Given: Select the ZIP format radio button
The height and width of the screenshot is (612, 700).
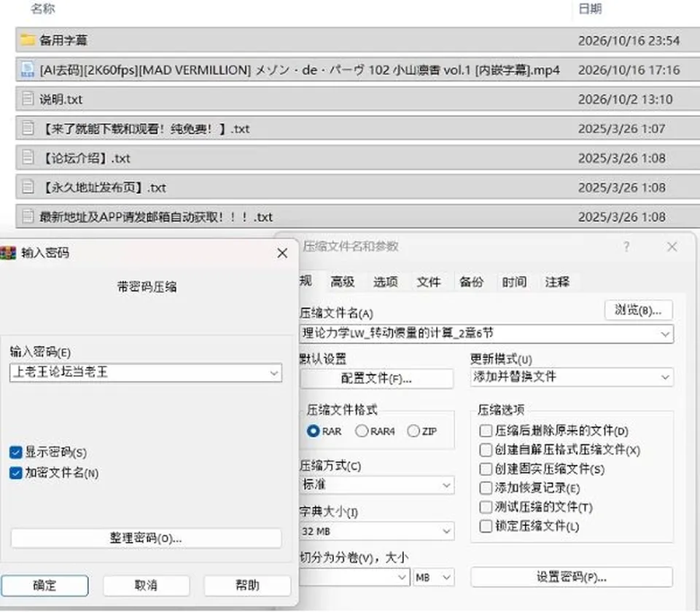Looking at the screenshot, I should pos(413,431).
